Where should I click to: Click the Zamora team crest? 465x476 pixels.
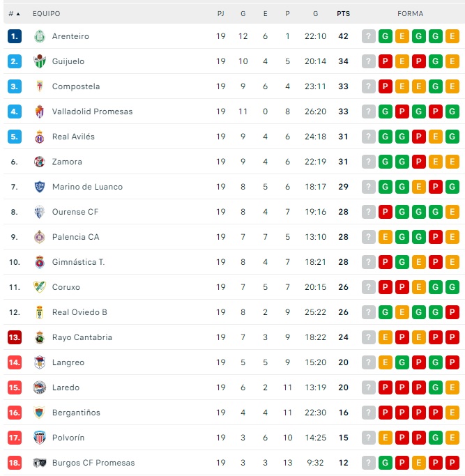39,162
